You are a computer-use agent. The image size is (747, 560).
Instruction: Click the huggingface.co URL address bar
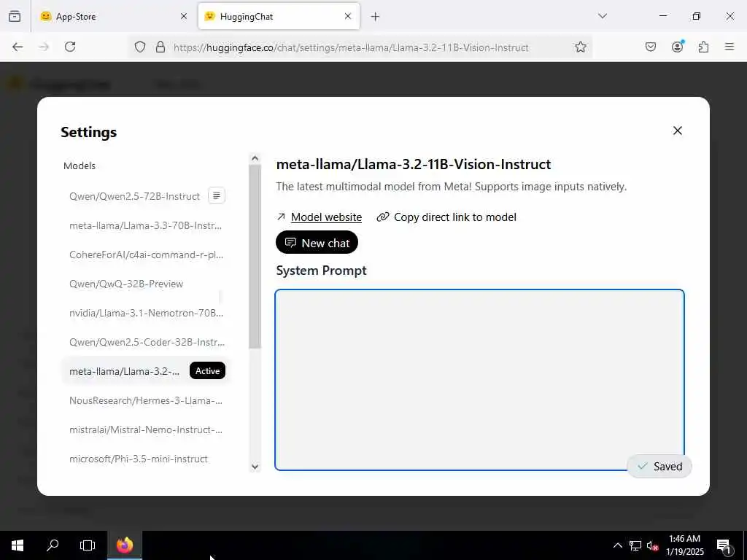(351, 47)
